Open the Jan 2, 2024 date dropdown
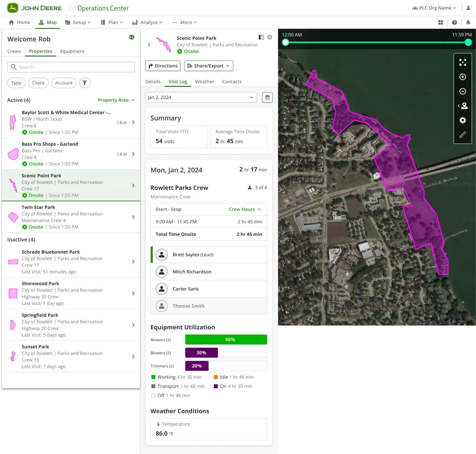Screen dimensions: 476x454 pyautogui.click(x=201, y=97)
